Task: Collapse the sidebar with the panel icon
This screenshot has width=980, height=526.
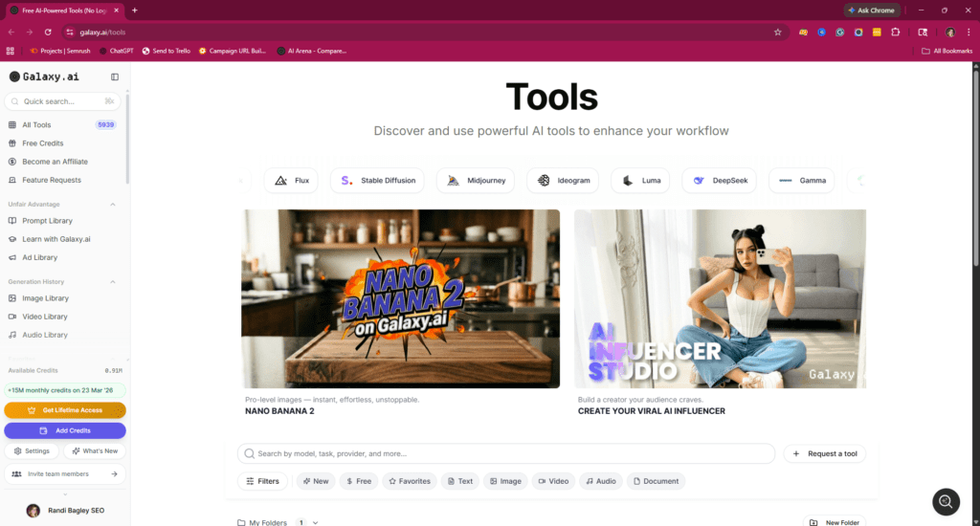Action: tap(115, 77)
